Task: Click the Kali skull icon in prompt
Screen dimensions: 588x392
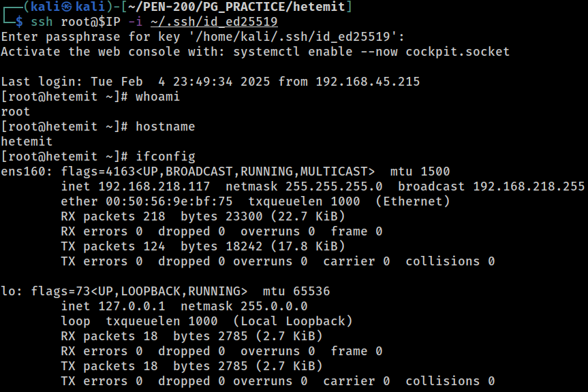Action: [68, 7]
